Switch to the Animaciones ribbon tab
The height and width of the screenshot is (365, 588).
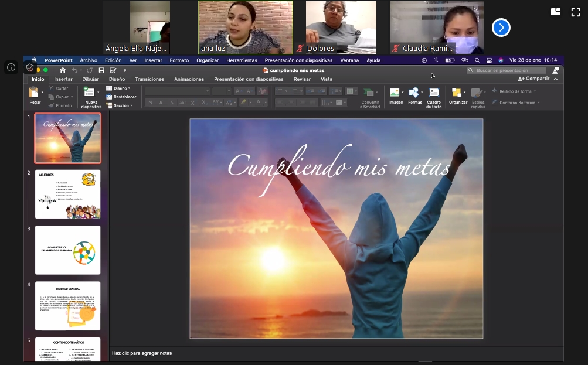[189, 79]
